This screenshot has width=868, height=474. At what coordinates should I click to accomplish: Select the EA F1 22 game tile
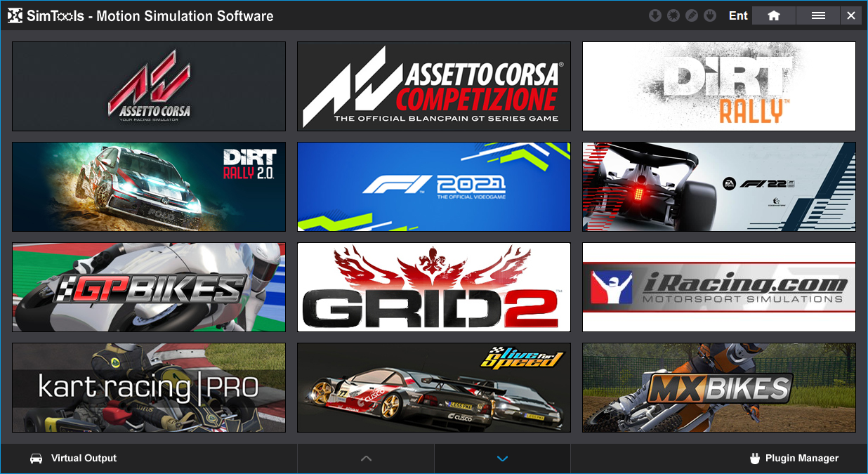[x=719, y=187]
